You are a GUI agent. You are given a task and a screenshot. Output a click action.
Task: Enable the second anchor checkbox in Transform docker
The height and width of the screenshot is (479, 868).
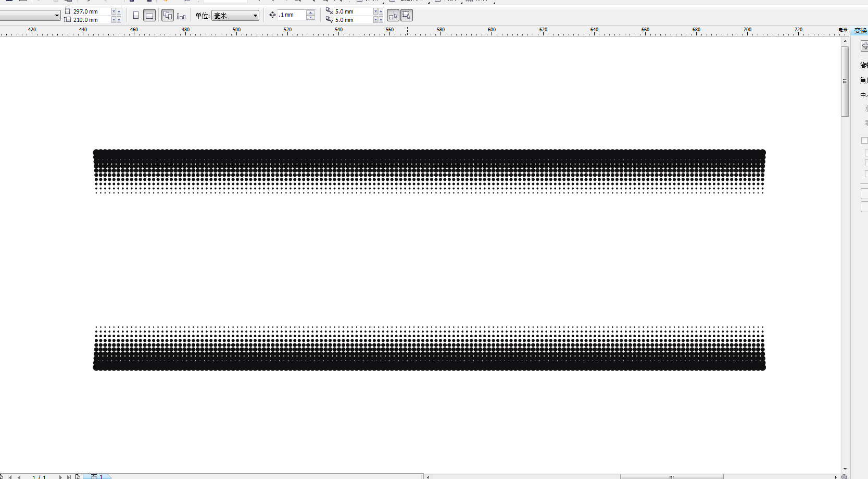[x=865, y=152]
